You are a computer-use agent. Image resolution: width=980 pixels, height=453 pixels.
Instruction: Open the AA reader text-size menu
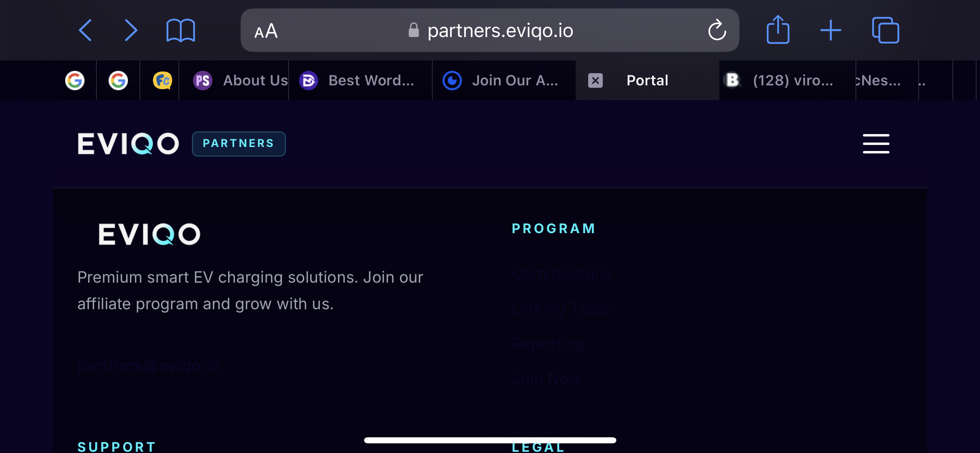(266, 31)
